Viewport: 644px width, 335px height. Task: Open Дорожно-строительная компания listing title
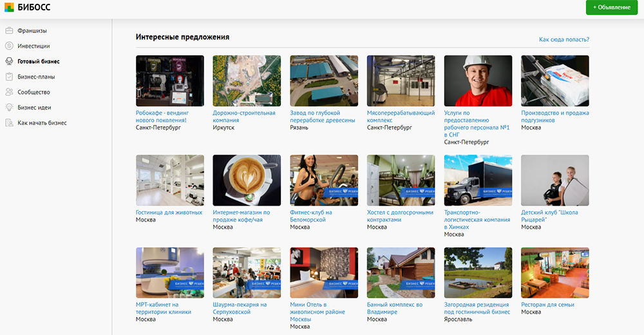pyautogui.click(x=244, y=117)
